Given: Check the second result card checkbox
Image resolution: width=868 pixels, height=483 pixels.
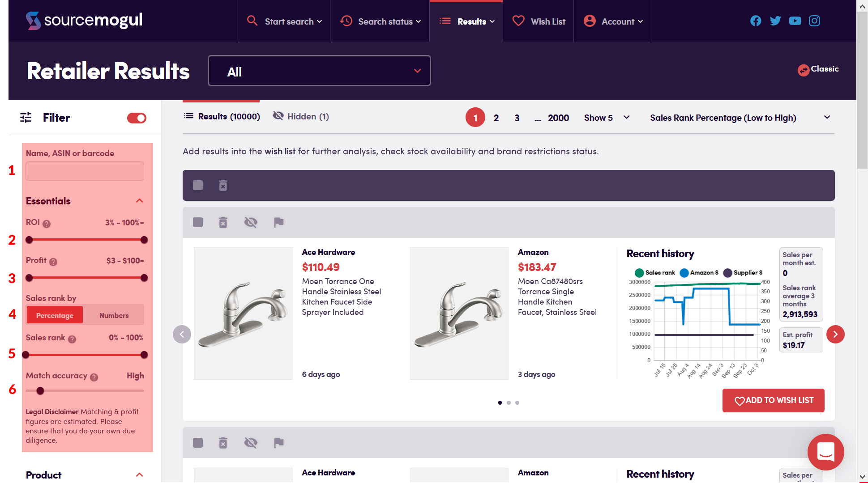Looking at the screenshot, I should click(x=198, y=443).
